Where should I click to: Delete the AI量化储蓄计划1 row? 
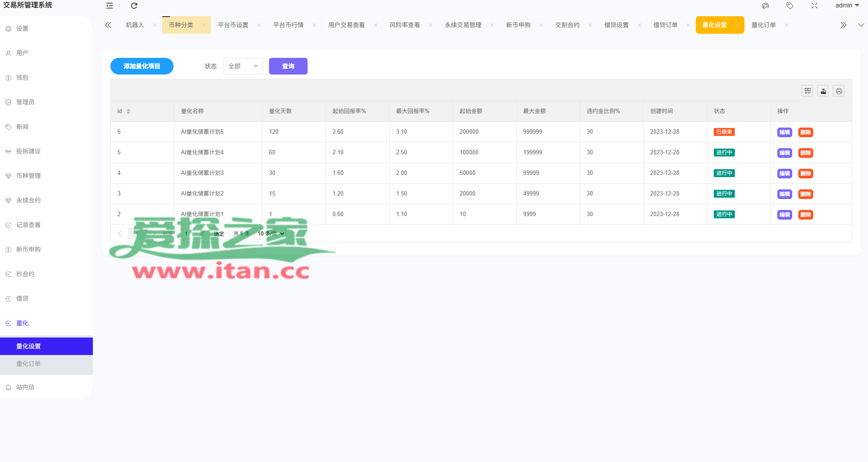(805, 215)
